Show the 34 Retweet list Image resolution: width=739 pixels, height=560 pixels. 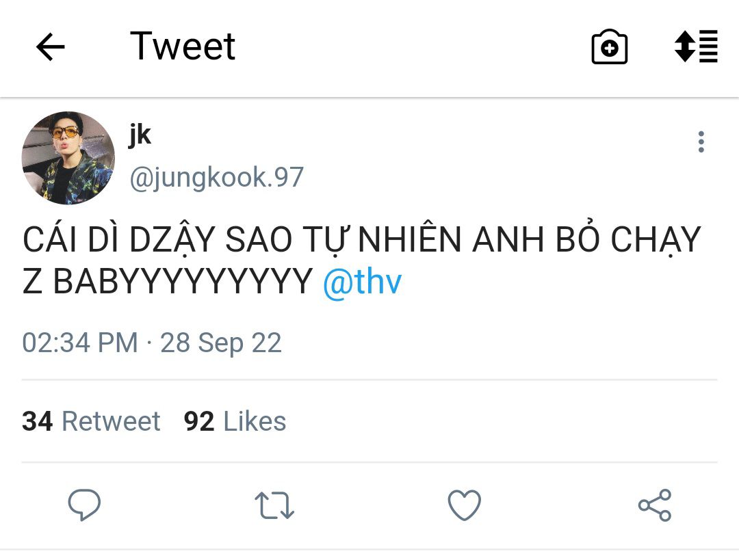coord(91,421)
